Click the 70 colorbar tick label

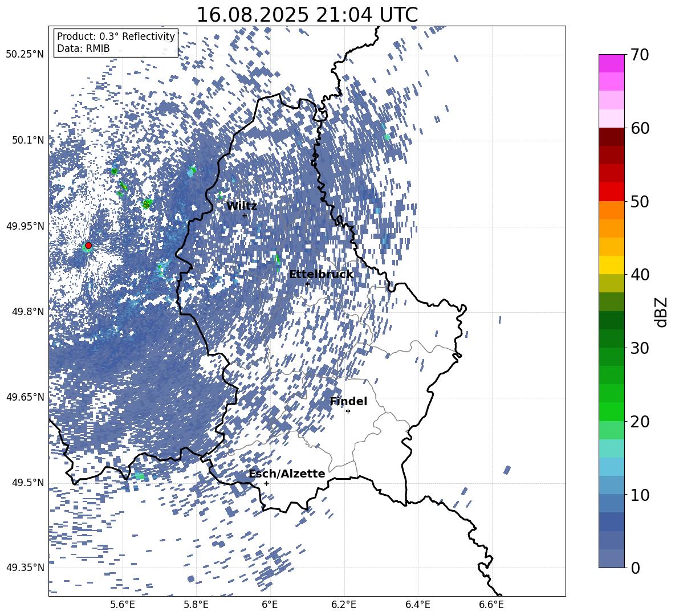pyautogui.click(x=640, y=55)
